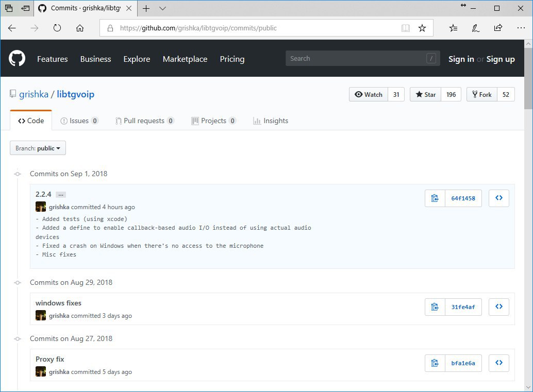This screenshot has height=392, width=533.
Task: Open the web notes pen icon
Action: pos(476,28)
